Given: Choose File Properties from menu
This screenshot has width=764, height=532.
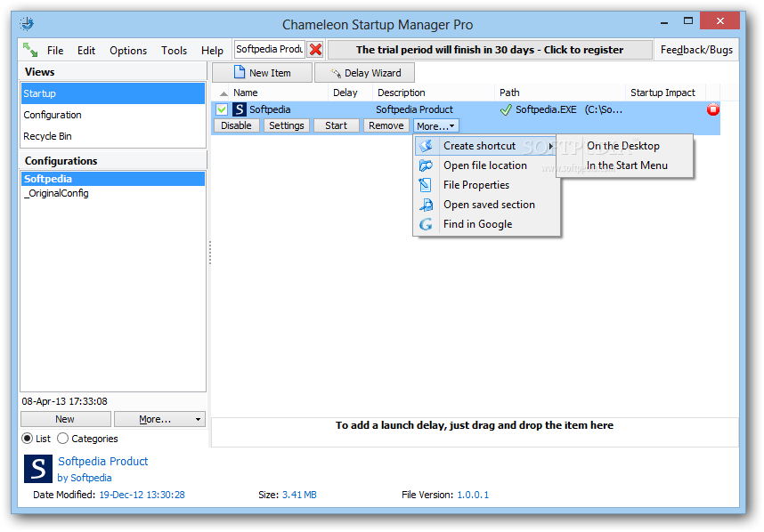Looking at the screenshot, I should tap(485, 185).
